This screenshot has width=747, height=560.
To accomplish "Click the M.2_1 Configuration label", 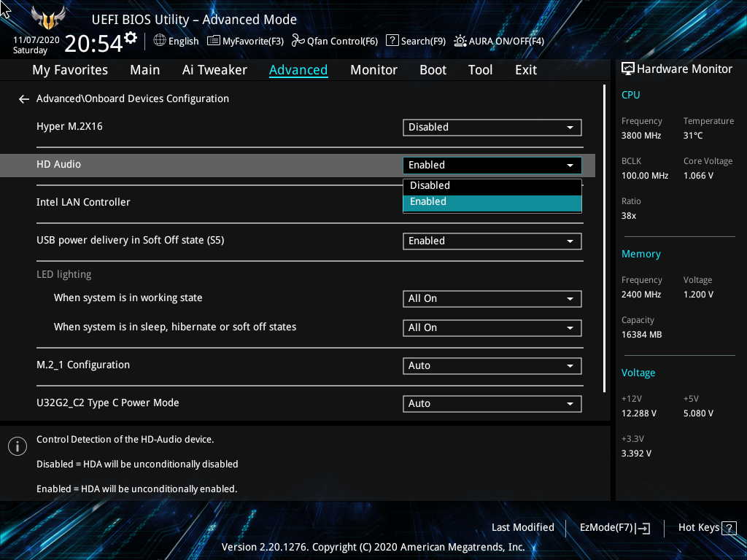I will pyautogui.click(x=83, y=365).
